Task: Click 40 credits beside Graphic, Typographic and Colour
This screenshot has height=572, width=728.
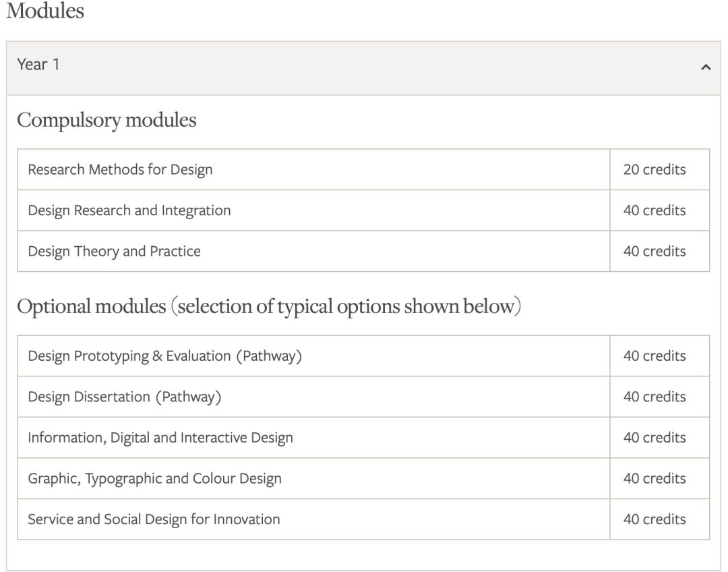Action: coord(655,478)
